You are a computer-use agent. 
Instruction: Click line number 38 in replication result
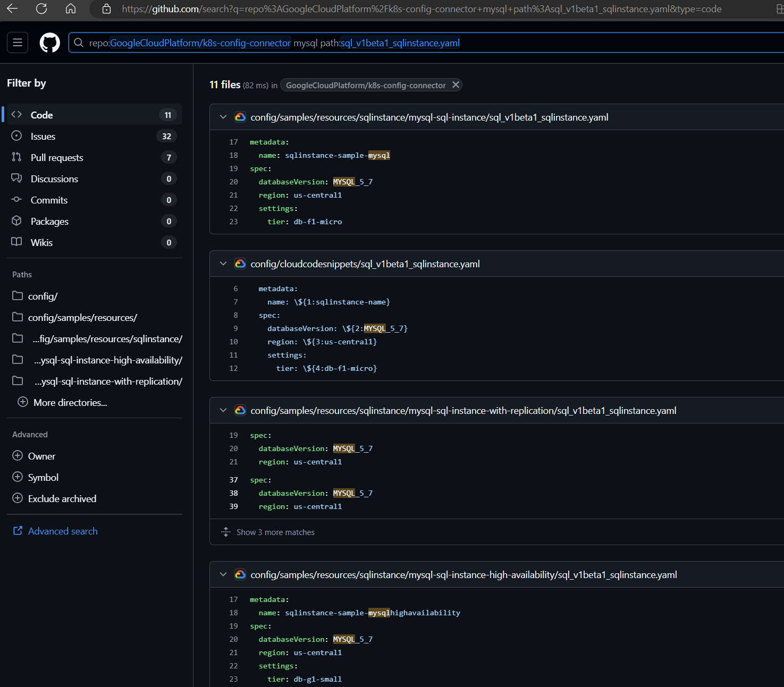coord(233,493)
